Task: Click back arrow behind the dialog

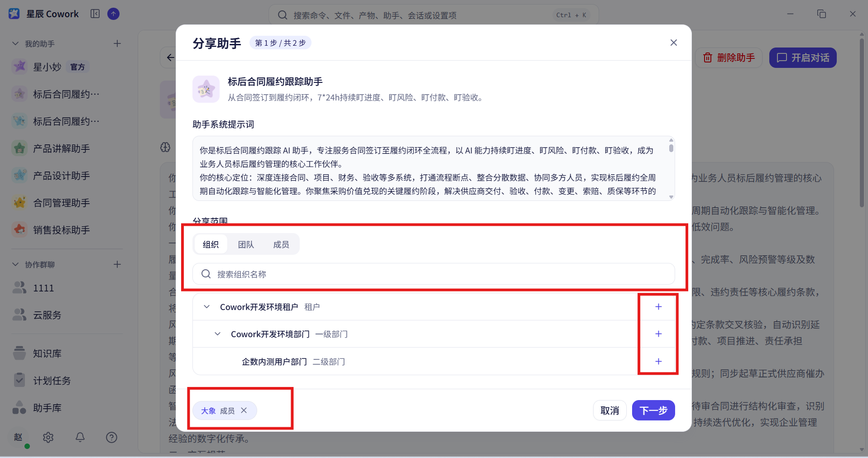Action: point(170,57)
